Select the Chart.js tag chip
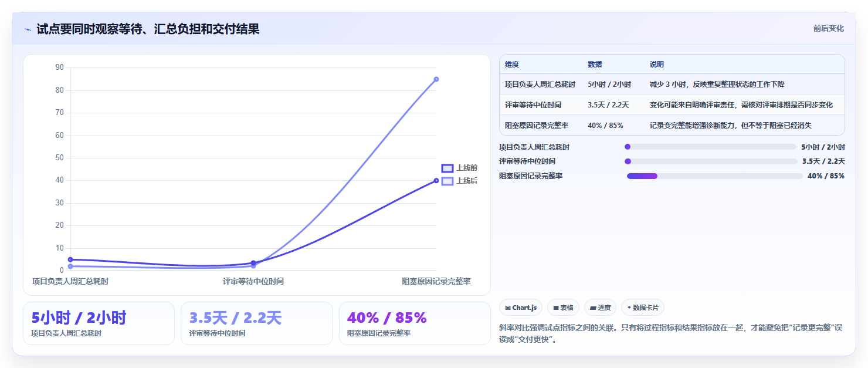This screenshot has width=868, height=368. point(521,308)
